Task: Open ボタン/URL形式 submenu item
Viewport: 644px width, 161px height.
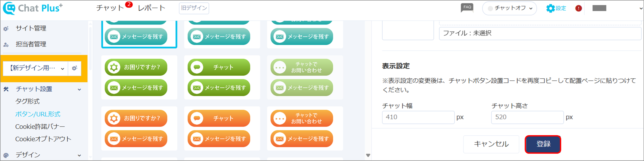Action: pyautogui.click(x=38, y=114)
